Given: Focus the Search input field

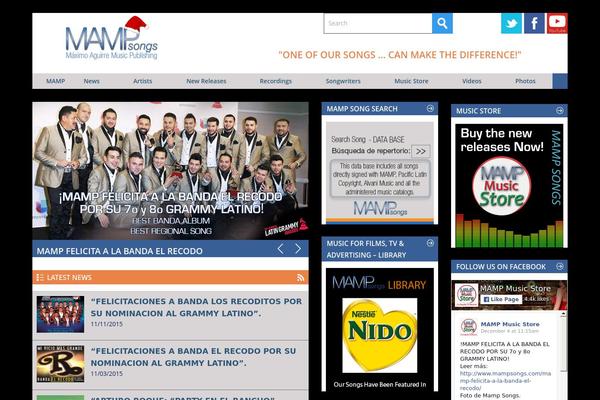Looking at the screenshot, I should (x=378, y=23).
